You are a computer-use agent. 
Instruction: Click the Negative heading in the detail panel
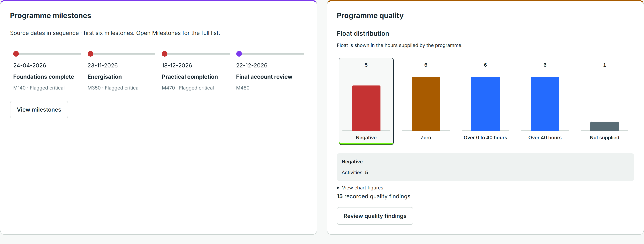[352, 162]
